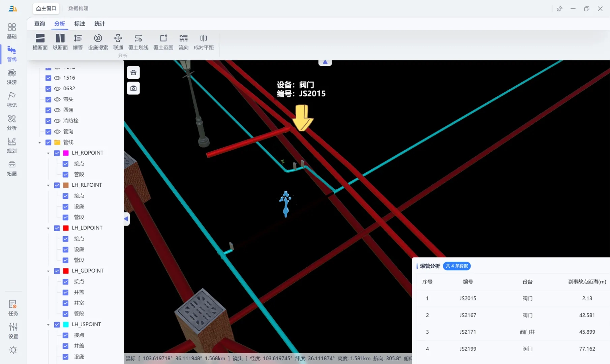Viewport: 610px width, 364px height.
Task: Open the 洪涝 flood module in sidebar
Action: 12,76
